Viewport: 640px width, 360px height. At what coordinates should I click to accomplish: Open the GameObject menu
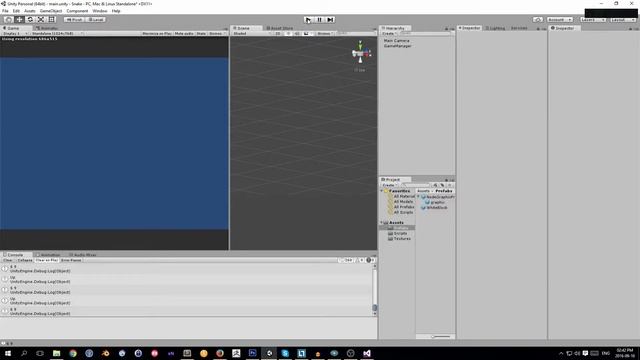click(51, 11)
